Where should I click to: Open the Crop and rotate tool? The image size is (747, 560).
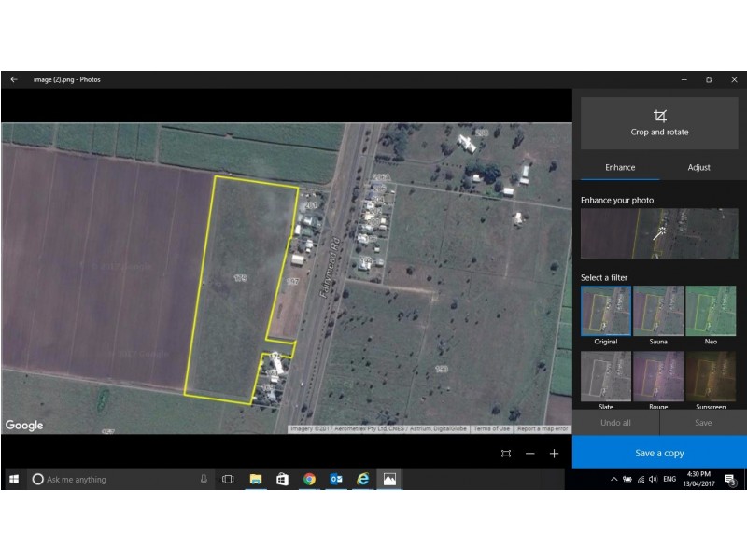(x=659, y=122)
